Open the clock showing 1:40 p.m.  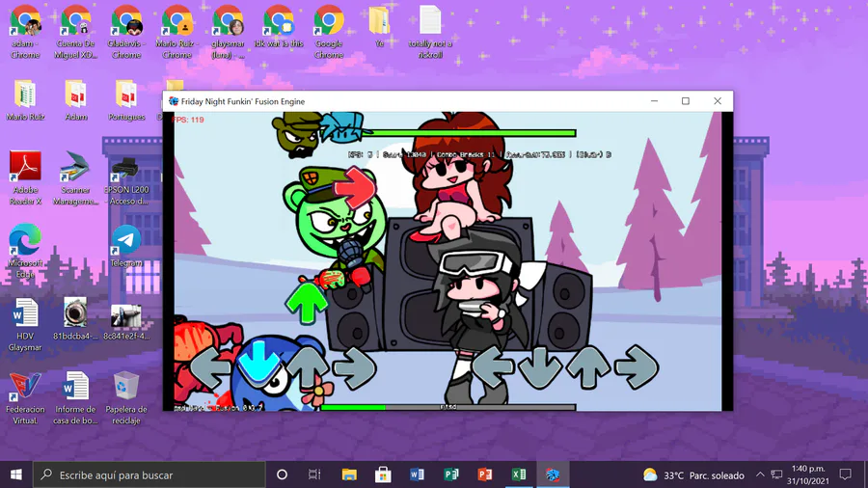coord(807,474)
